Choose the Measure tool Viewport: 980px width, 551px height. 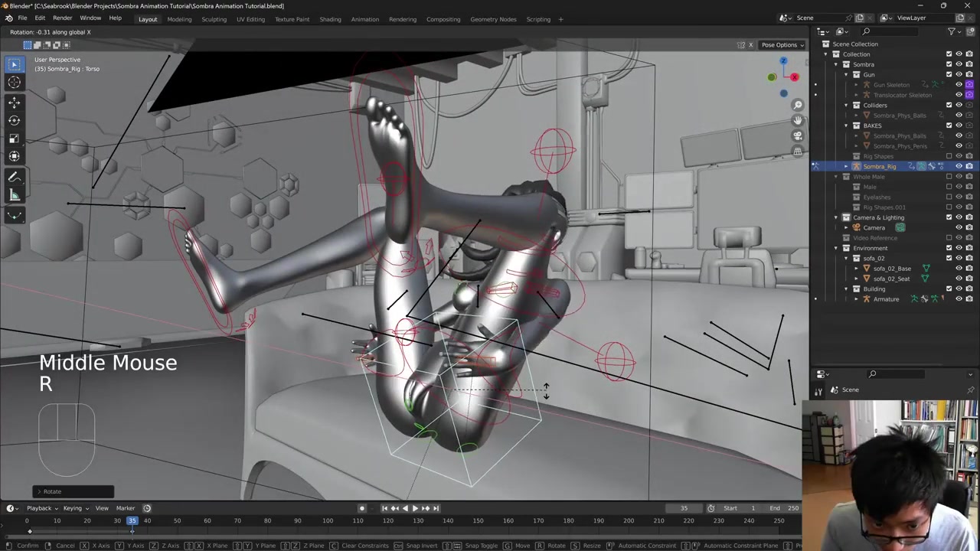[x=14, y=196]
